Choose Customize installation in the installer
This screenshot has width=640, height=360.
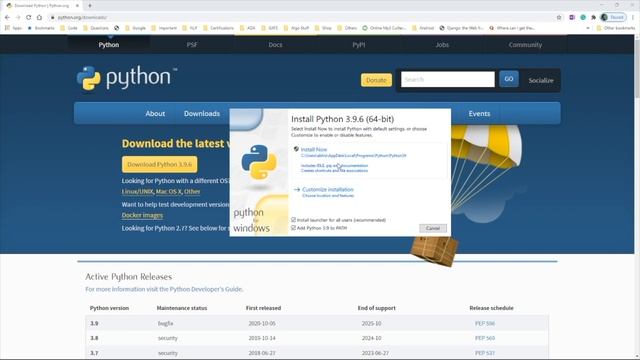pos(328,189)
